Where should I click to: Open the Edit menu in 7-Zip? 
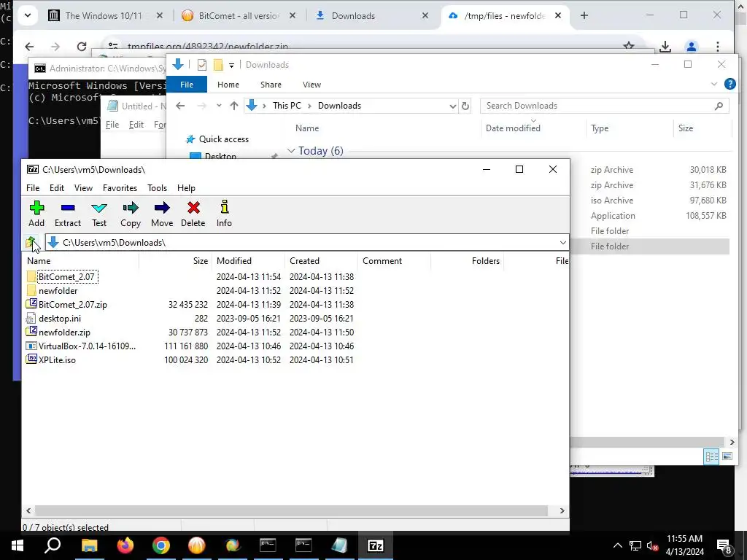[57, 188]
